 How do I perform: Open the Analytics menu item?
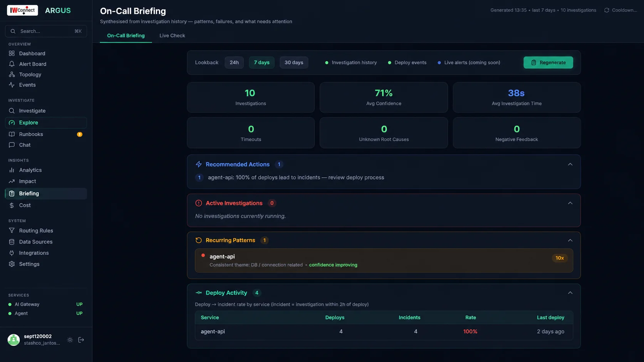(46, 170)
